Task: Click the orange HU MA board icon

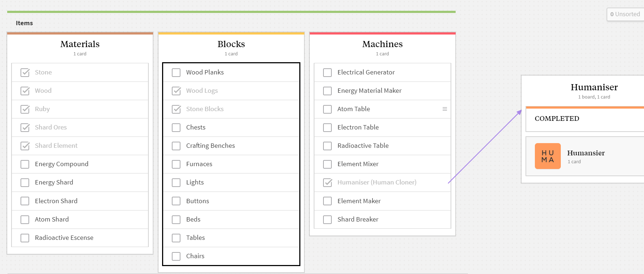Action: click(x=547, y=156)
